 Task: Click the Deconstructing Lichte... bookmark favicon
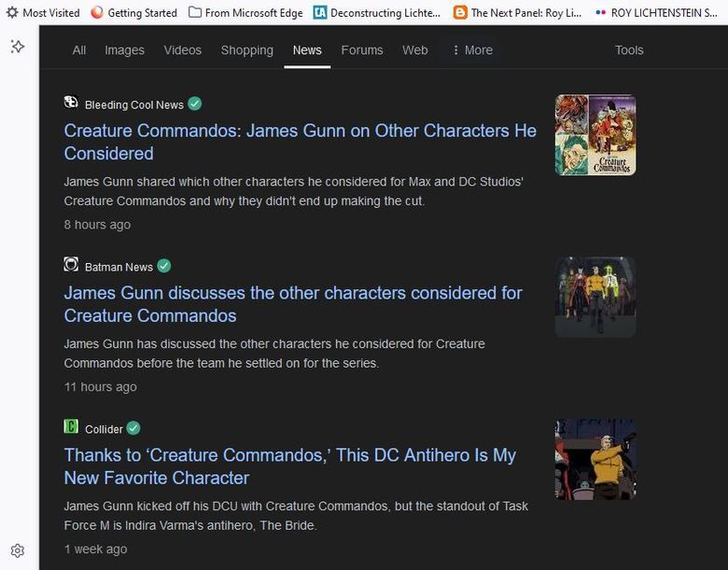pyautogui.click(x=320, y=12)
